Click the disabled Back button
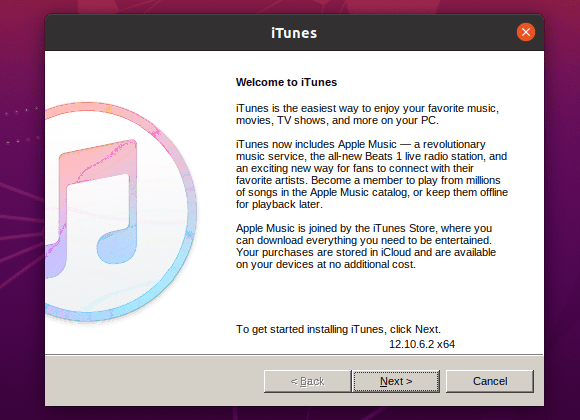The image size is (580, 420). pos(307,381)
